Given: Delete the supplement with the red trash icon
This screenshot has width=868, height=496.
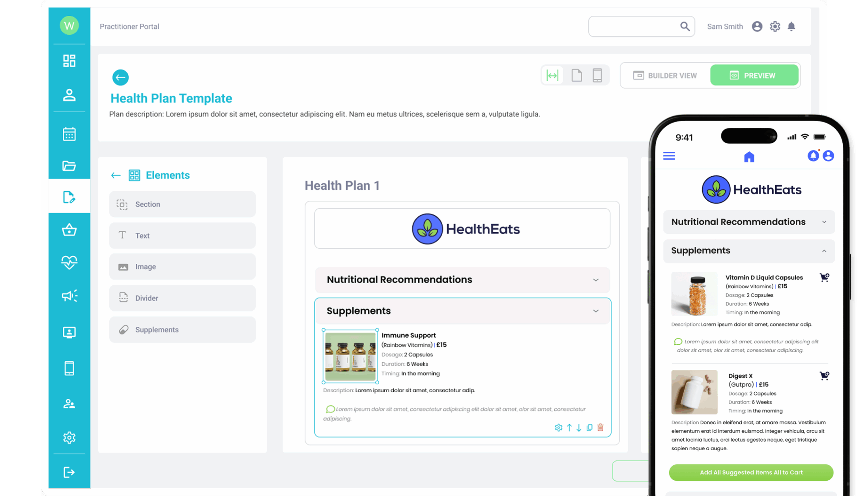Looking at the screenshot, I should pos(600,427).
